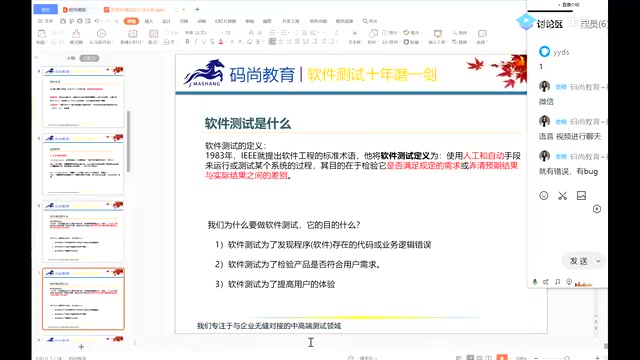Add slide with plus below thumbnails
Screen dimensions: 640x360
(x=81, y=347)
